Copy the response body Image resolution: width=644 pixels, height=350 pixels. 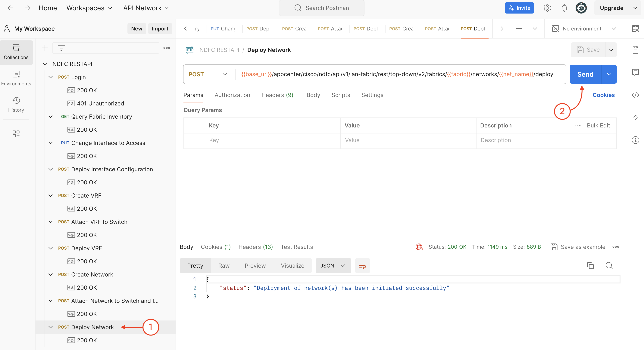[590, 265]
